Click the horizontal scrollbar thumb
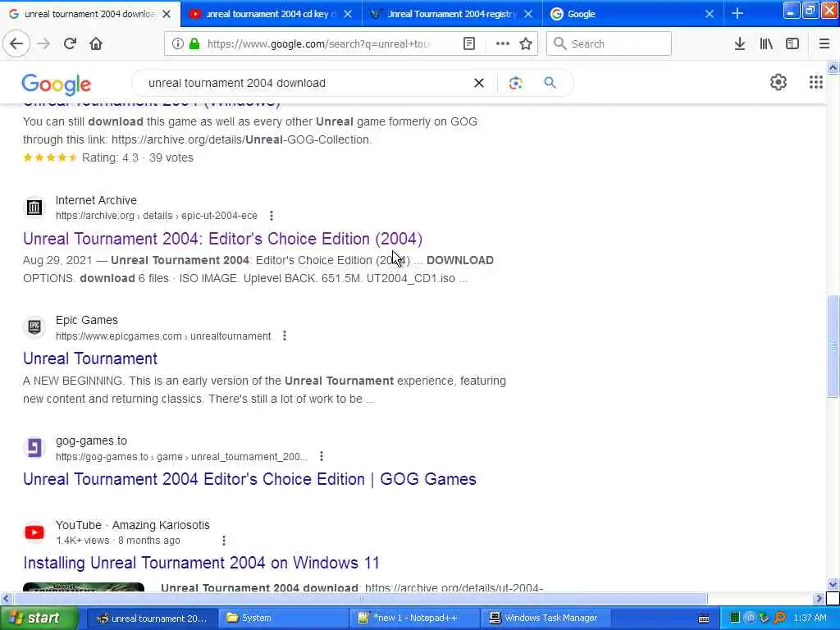The image size is (840, 630). coord(360,598)
